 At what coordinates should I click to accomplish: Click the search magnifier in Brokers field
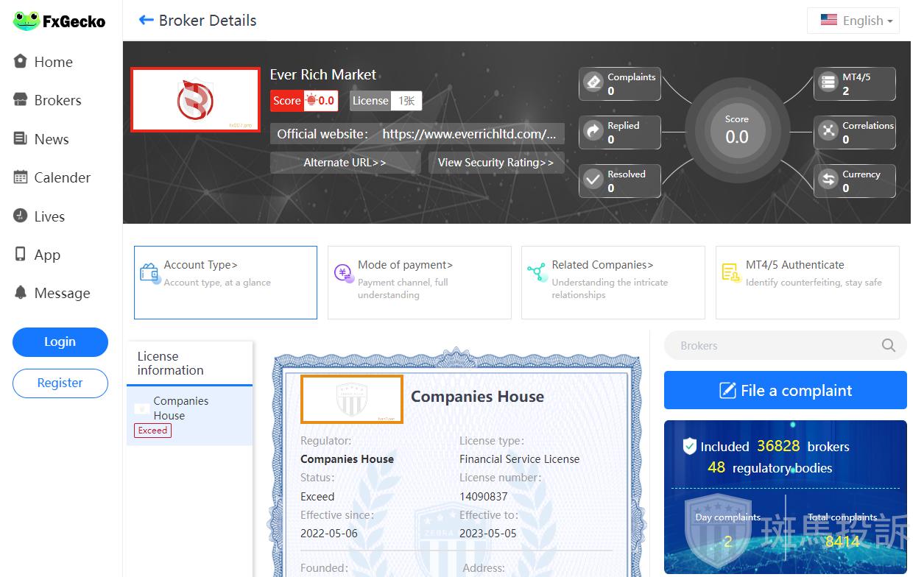pyautogui.click(x=889, y=345)
